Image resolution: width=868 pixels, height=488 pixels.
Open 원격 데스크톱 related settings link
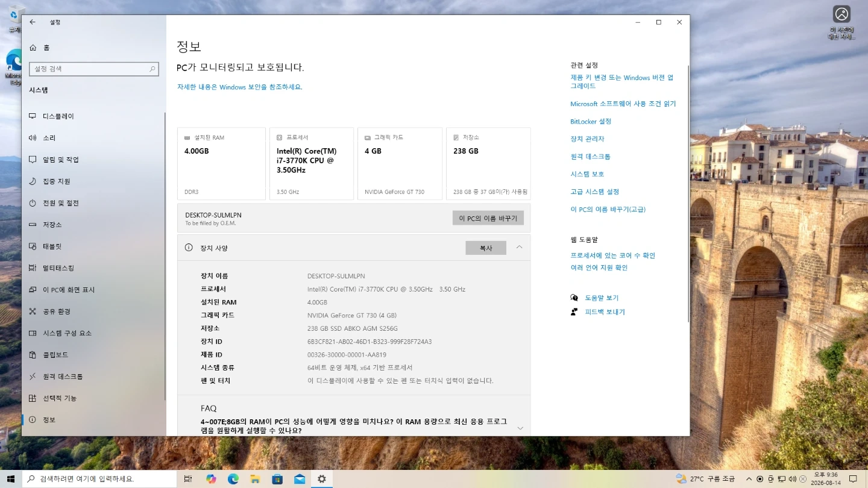pos(590,157)
